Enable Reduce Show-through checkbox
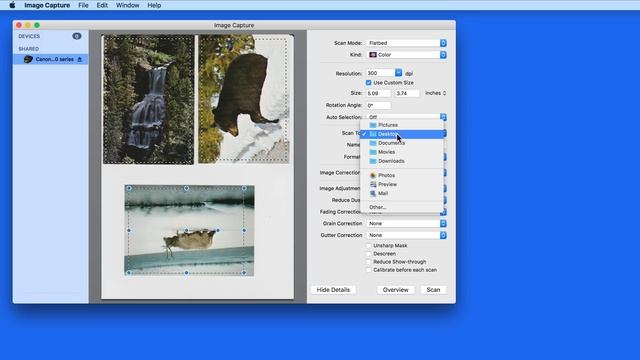This screenshot has height=360, width=640. [369, 262]
